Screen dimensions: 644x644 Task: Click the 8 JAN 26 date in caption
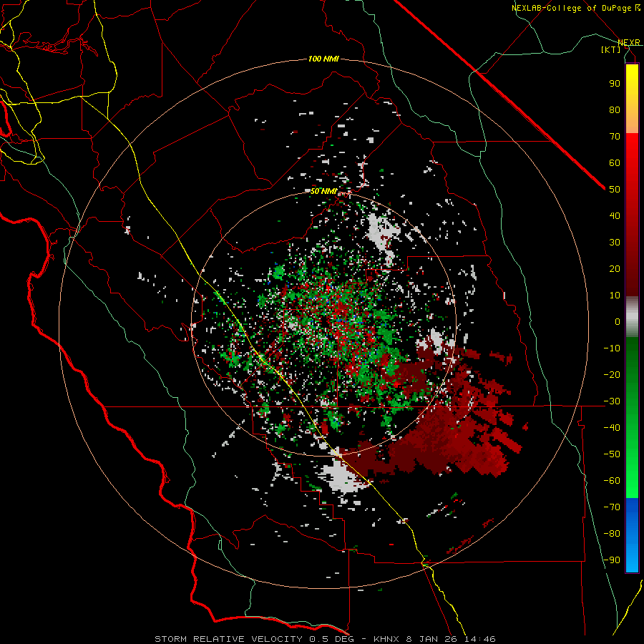point(431,639)
